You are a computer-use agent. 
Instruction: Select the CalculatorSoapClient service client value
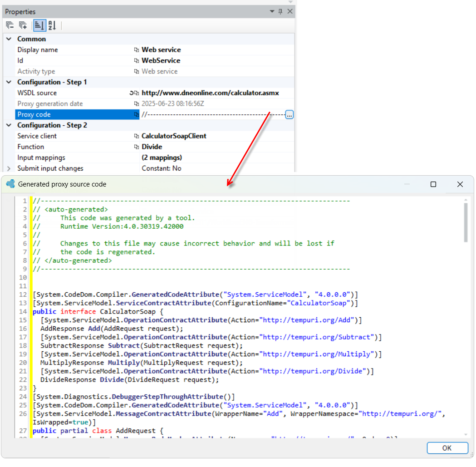[x=174, y=136]
